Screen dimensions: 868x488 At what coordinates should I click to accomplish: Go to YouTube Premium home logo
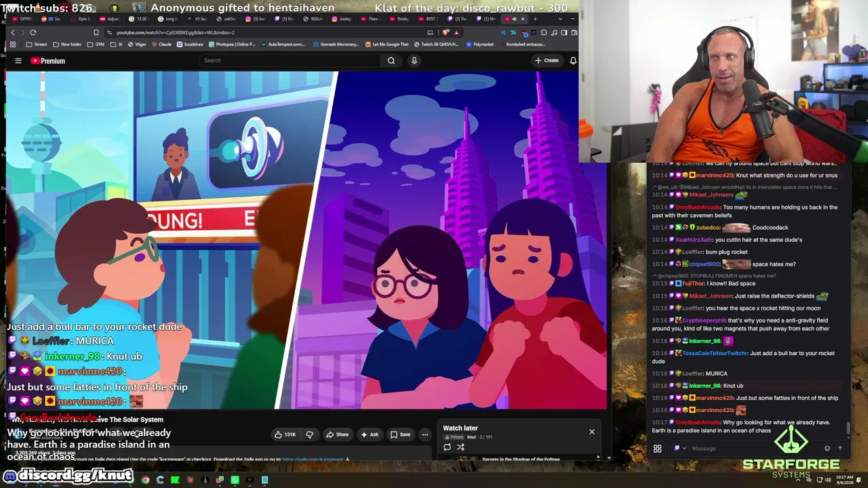pos(47,61)
